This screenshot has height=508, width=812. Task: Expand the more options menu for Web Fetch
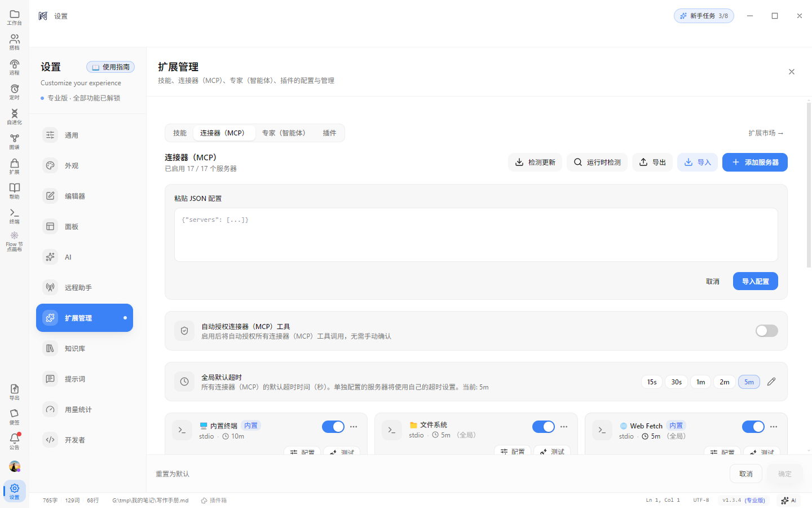(x=774, y=427)
